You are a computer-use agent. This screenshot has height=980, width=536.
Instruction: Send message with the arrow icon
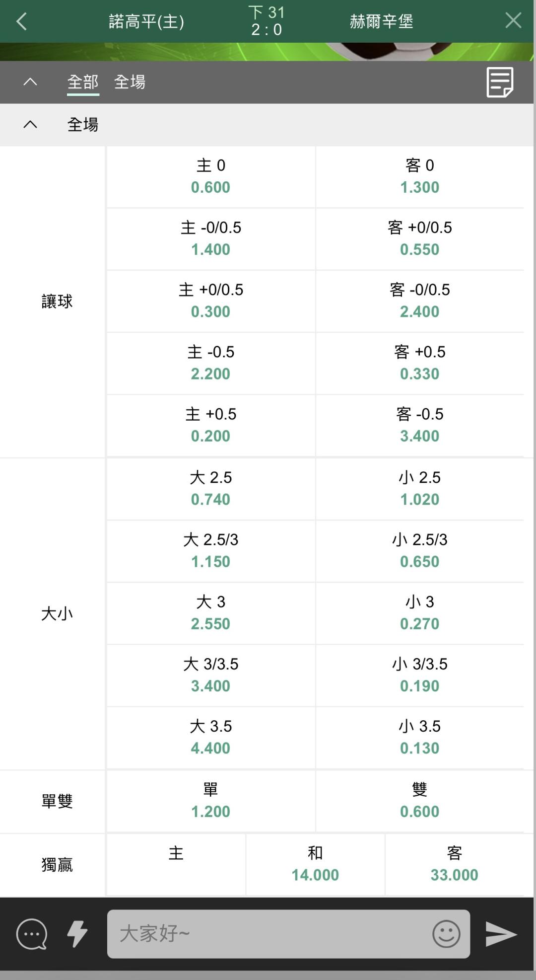pos(501,934)
